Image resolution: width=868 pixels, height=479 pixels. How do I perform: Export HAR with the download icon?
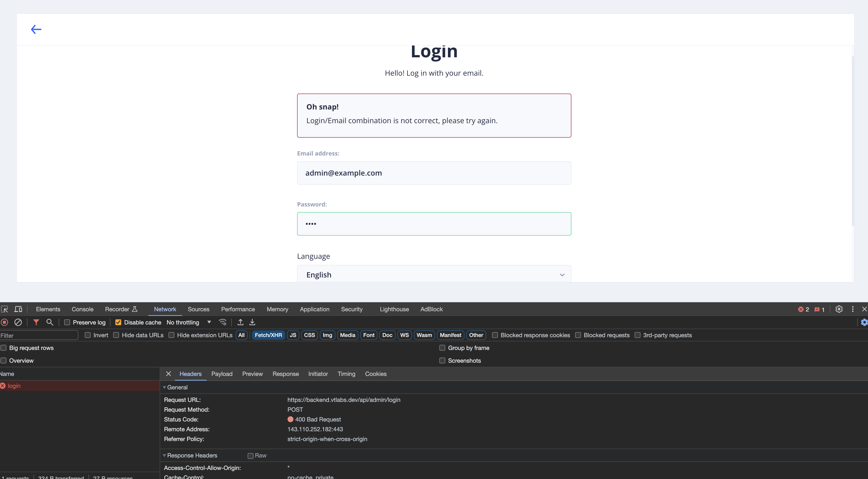pyautogui.click(x=252, y=322)
